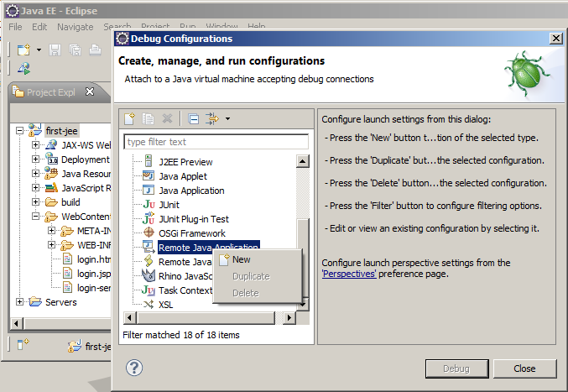568x392 pixels.
Task: Click the type filter text field
Action: [x=216, y=142]
